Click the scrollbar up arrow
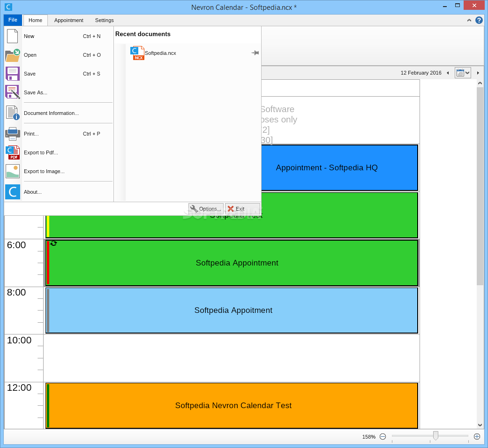The image size is (488, 448). click(480, 83)
